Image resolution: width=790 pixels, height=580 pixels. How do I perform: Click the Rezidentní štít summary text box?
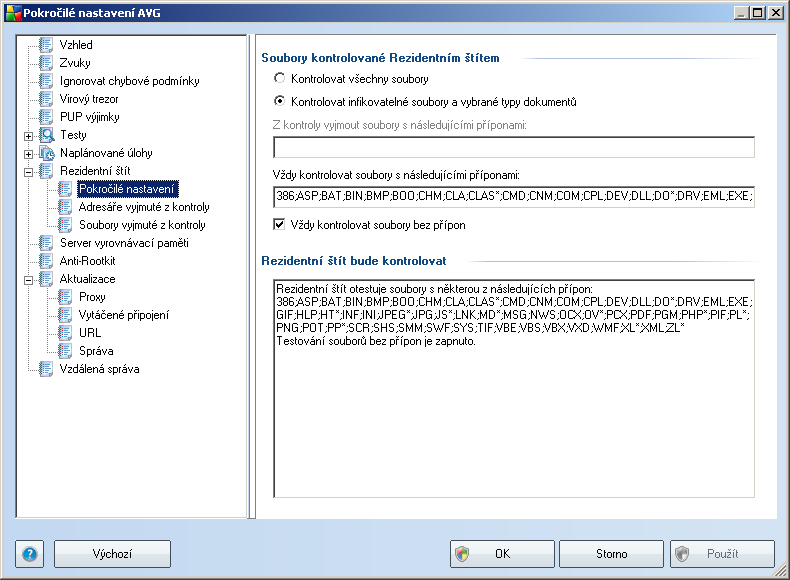(x=514, y=389)
